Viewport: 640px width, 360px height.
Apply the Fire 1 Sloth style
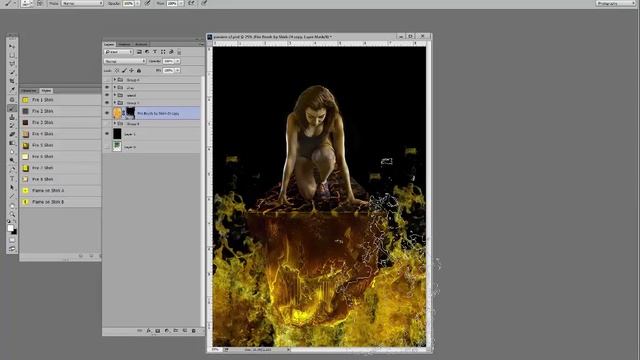(x=60, y=100)
